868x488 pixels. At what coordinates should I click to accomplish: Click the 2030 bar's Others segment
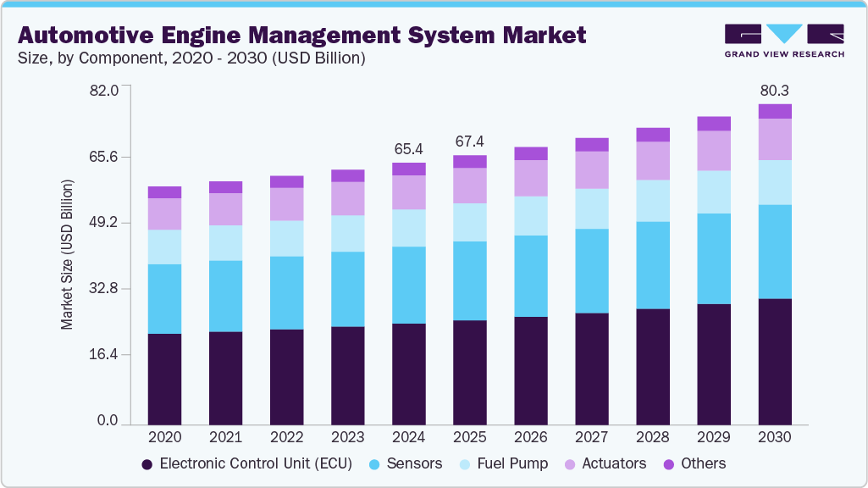[x=775, y=111]
